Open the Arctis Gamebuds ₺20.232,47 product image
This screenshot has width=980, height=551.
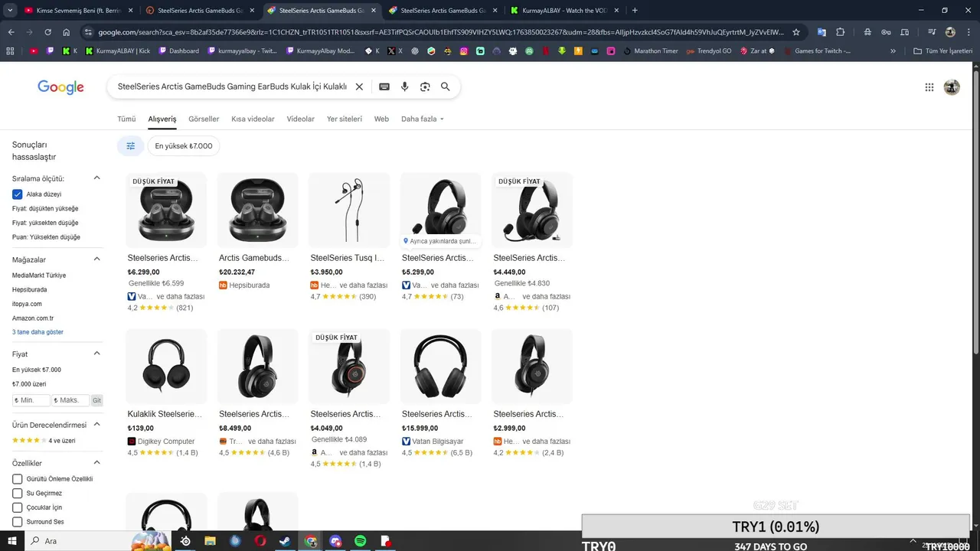(258, 210)
